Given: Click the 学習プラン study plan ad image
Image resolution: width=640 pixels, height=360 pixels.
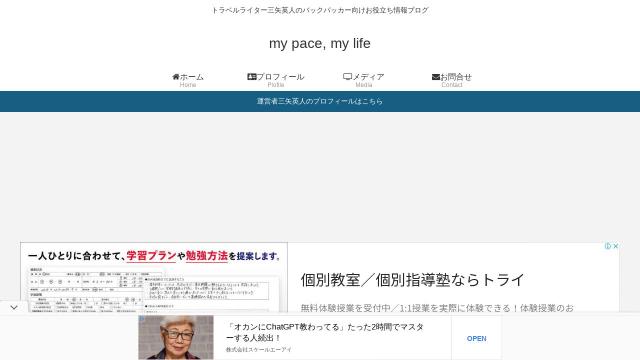Looking at the screenshot, I should [154, 278].
